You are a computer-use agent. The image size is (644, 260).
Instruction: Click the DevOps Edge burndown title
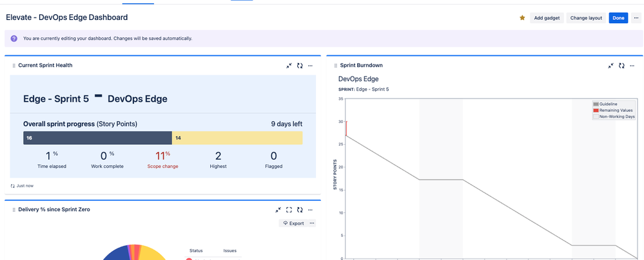point(358,79)
